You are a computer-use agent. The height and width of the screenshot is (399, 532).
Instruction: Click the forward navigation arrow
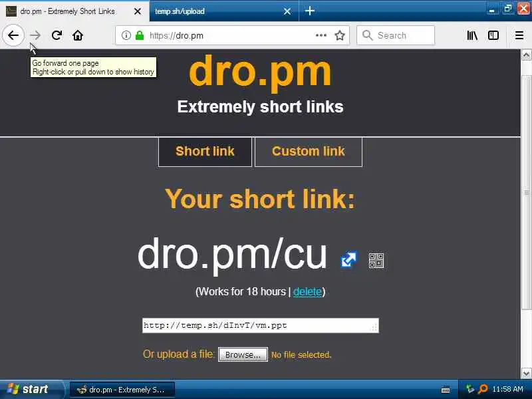click(35, 35)
